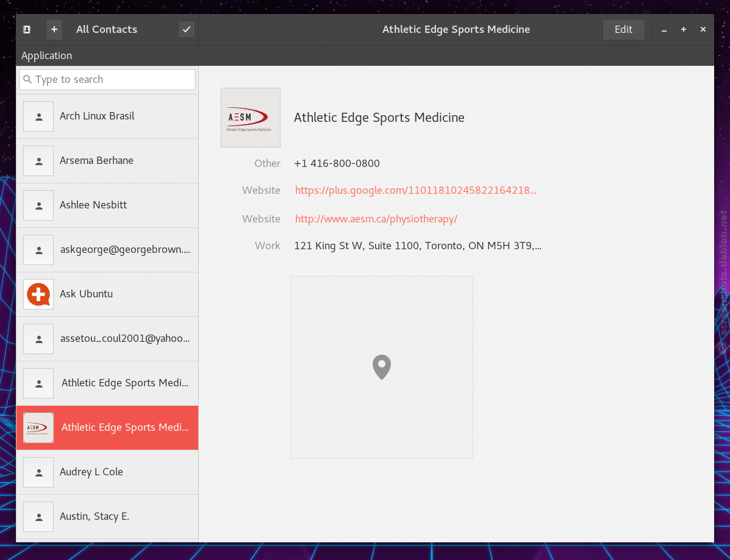Screen dimensions: 730x560
Task: Click Arch Linux Brasil avatar icon
Action: (x=38, y=116)
